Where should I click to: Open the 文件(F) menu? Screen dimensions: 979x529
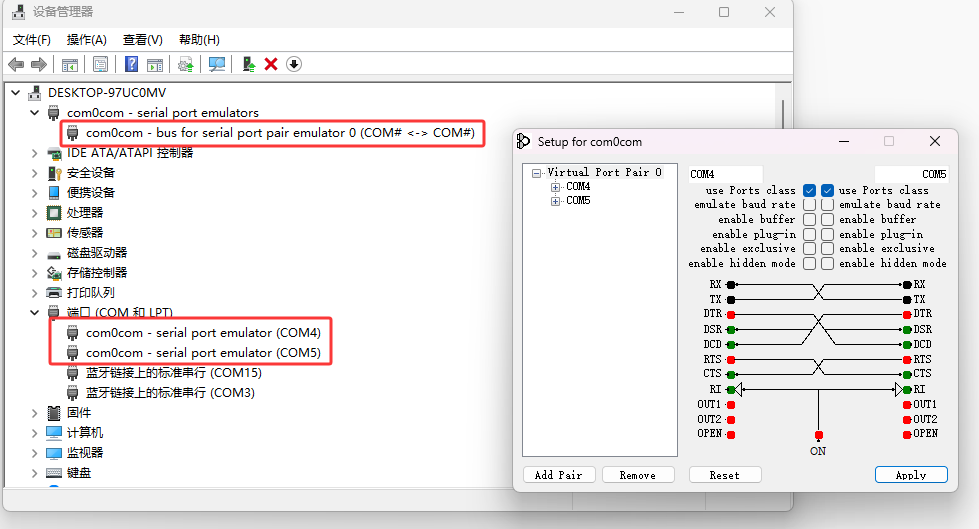(x=31, y=40)
